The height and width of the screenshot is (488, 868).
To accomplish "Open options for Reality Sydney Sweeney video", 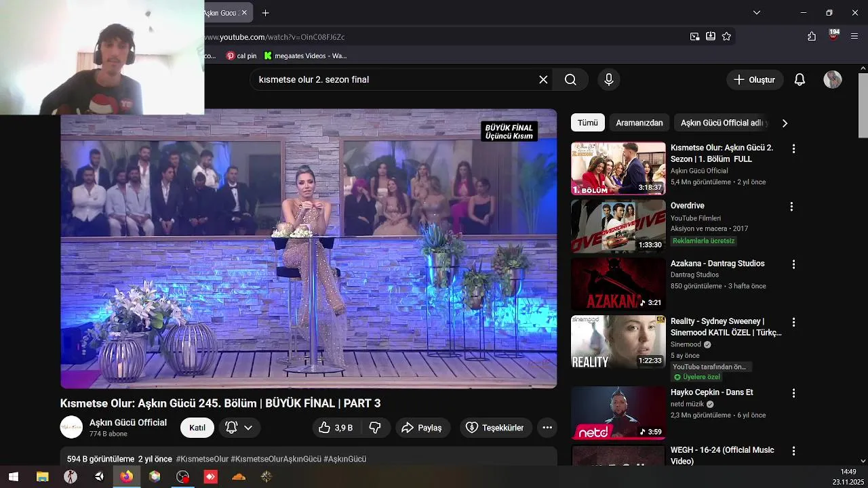I will [793, 322].
